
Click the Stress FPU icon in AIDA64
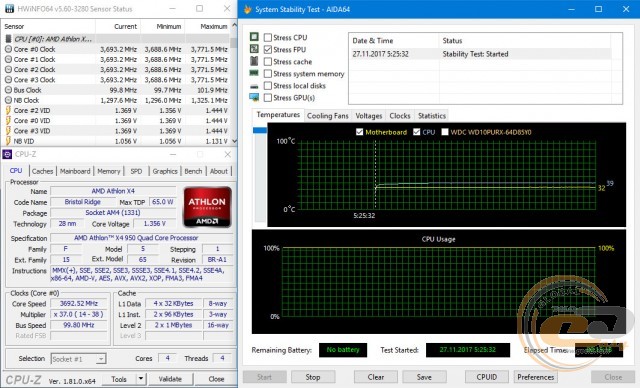254,49
